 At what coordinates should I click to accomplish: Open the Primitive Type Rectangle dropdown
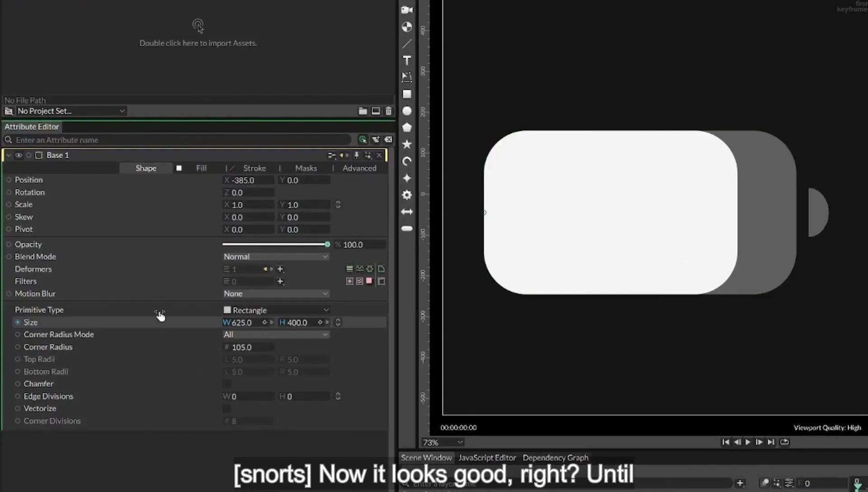point(276,310)
